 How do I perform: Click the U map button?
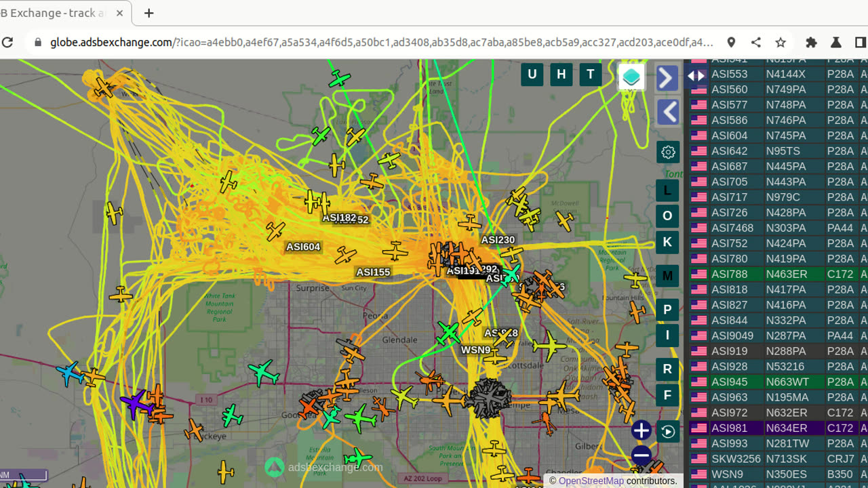532,75
